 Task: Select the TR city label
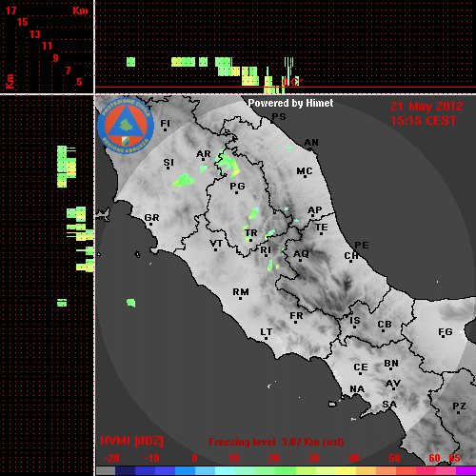pos(251,233)
